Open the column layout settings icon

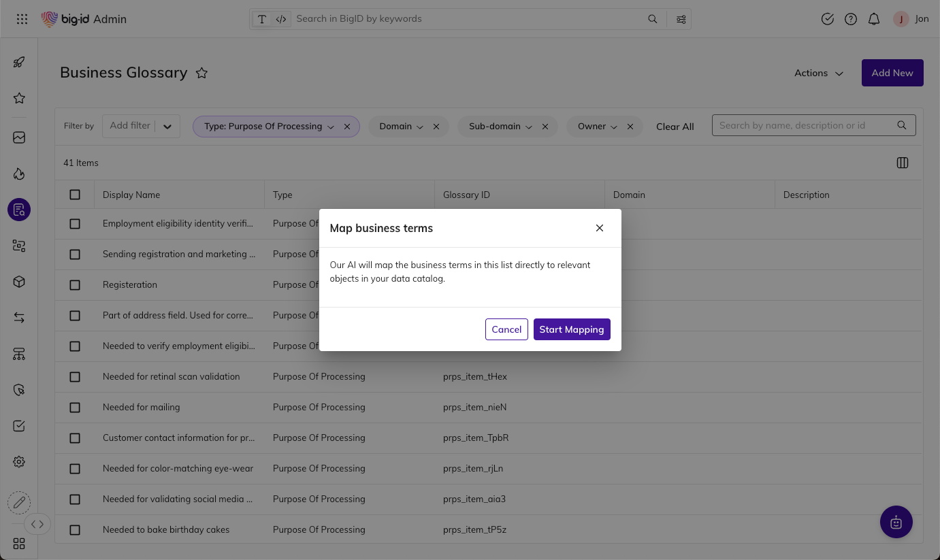[903, 163]
